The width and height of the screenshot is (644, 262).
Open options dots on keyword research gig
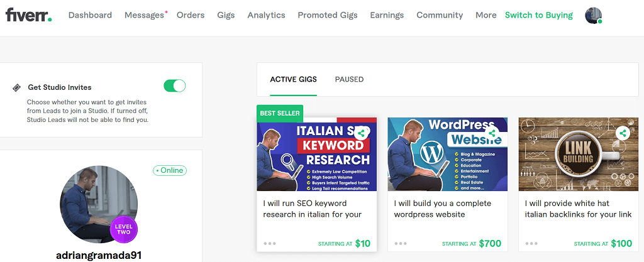(270, 243)
